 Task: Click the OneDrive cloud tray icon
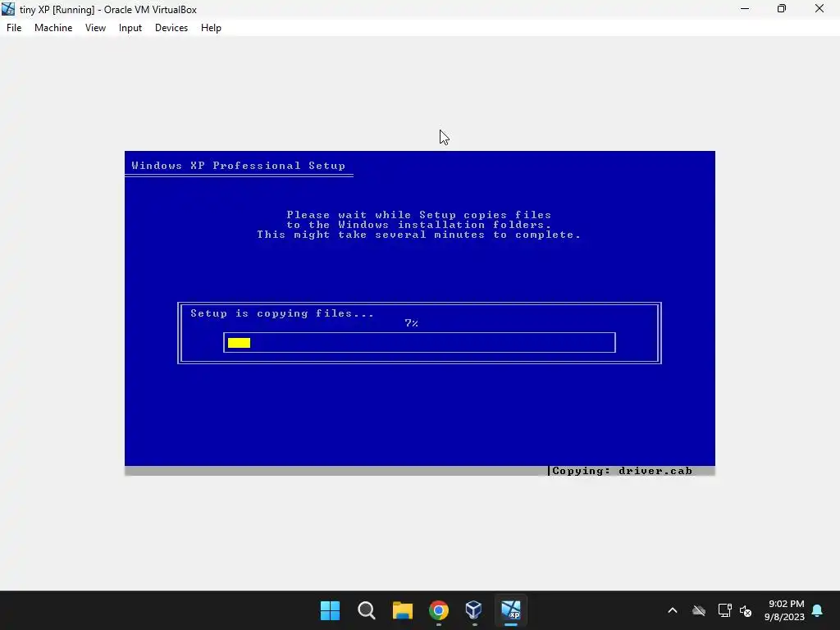(699, 610)
